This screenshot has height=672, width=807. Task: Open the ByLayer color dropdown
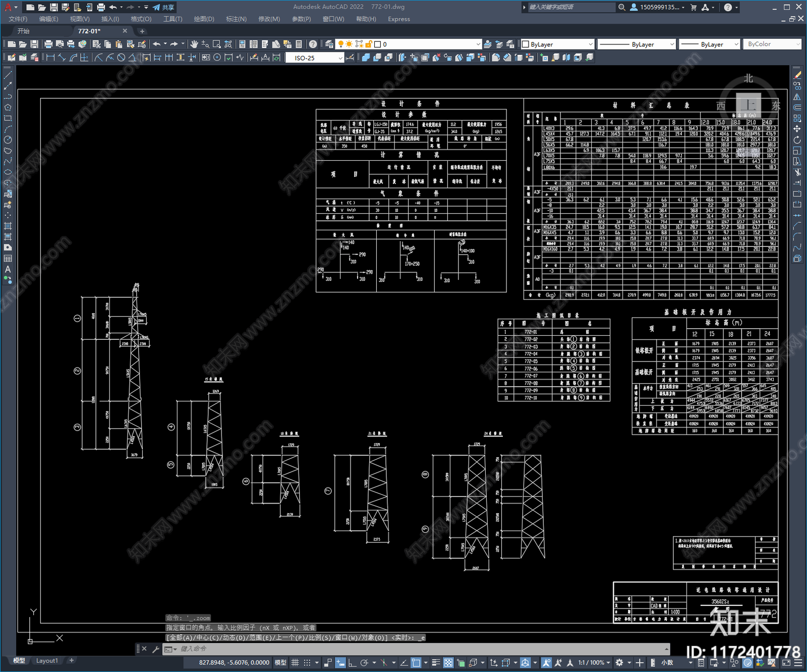[590, 44]
